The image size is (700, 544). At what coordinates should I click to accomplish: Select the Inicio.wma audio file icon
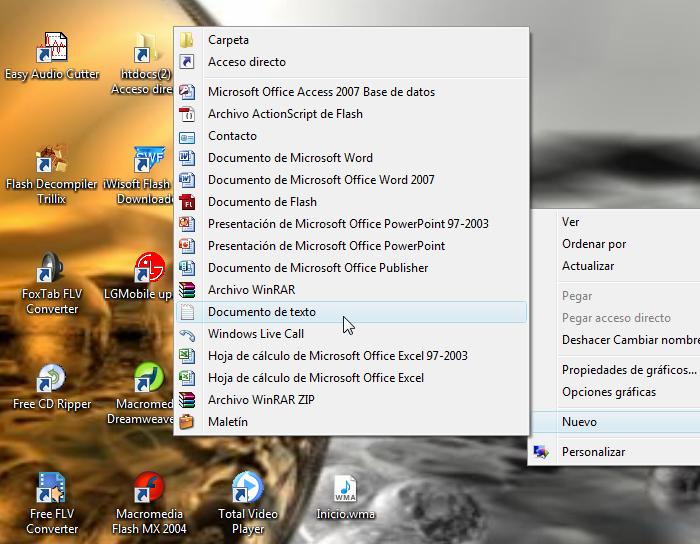(345, 489)
